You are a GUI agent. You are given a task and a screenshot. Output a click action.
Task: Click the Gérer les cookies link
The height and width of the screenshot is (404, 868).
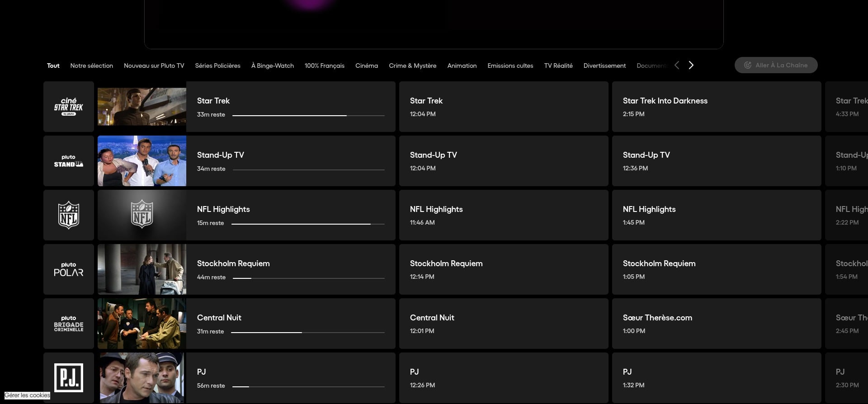pos(27,395)
